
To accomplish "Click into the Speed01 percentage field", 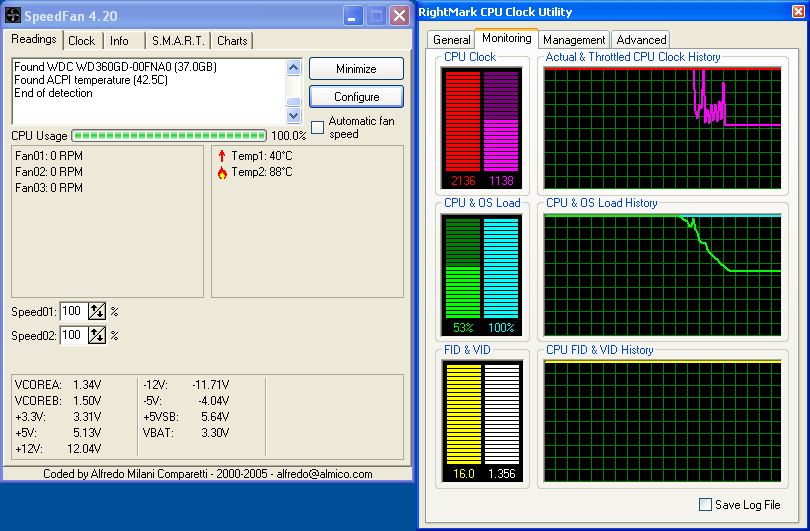I will [74, 312].
